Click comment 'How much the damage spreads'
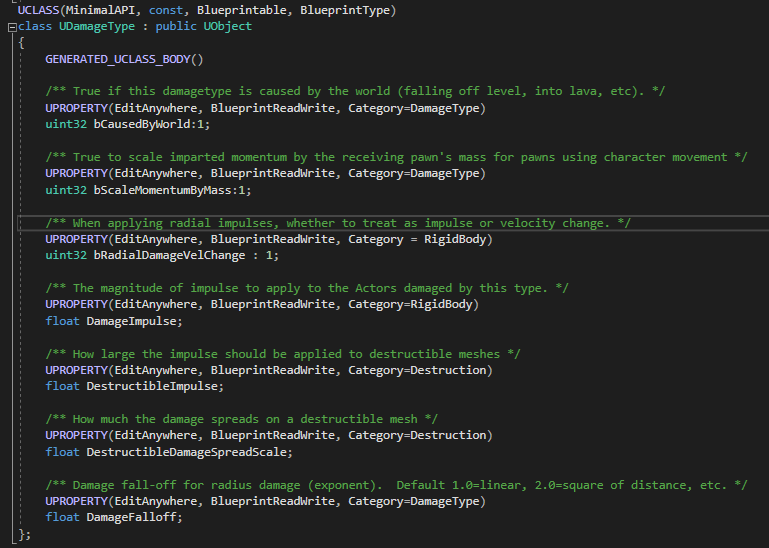Viewport: 769px width, 548px height. [x=241, y=419]
